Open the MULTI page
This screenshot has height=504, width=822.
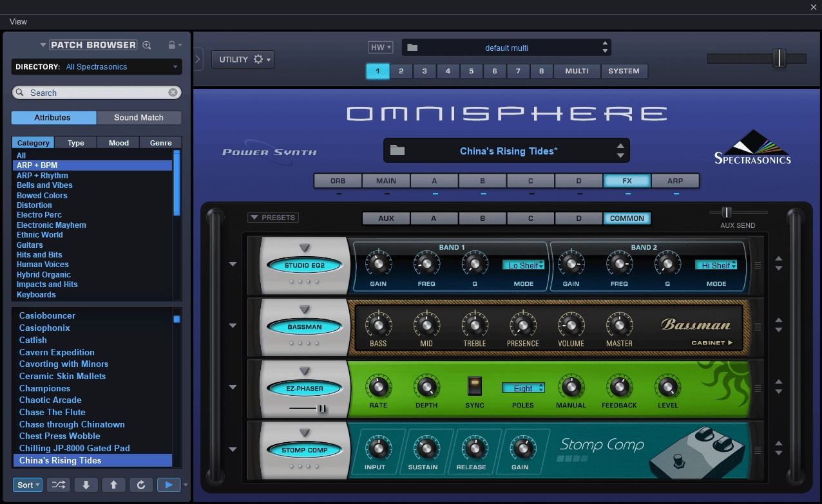pyautogui.click(x=577, y=71)
